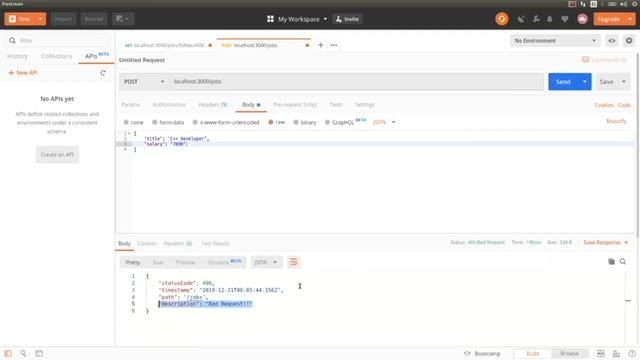Click the Beautify link
This screenshot has width=640, height=360.
click(x=616, y=121)
